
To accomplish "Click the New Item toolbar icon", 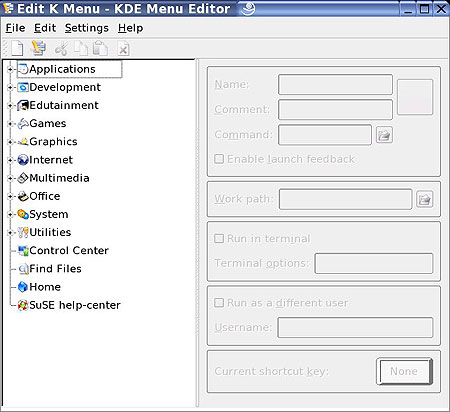I will (x=17, y=49).
